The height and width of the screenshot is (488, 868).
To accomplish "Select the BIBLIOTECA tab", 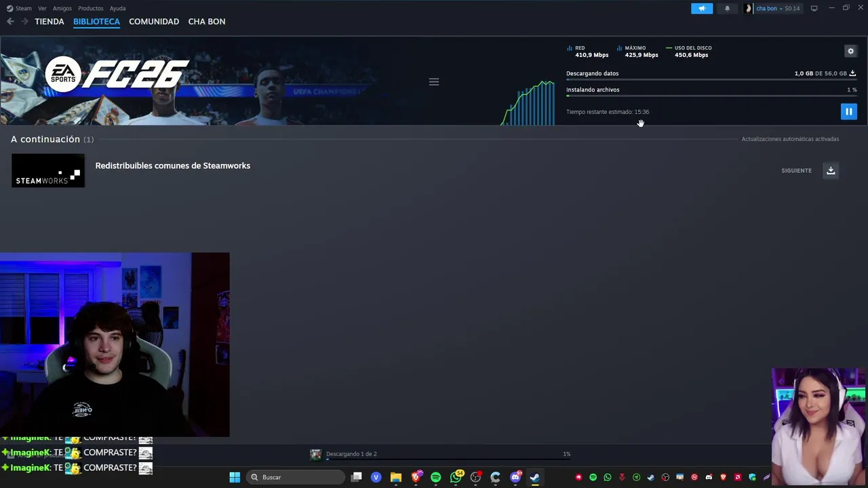I will [x=96, y=22].
